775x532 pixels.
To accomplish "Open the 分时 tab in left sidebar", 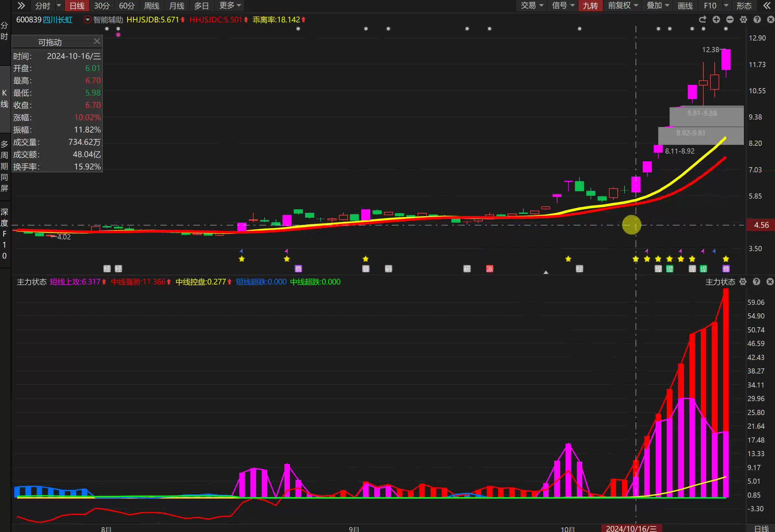I will point(4,31).
